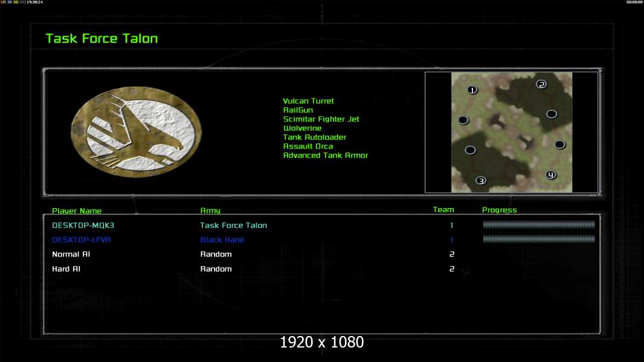The image size is (644, 362).
Task: Click the Progress column header
Action: coord(499,210)
